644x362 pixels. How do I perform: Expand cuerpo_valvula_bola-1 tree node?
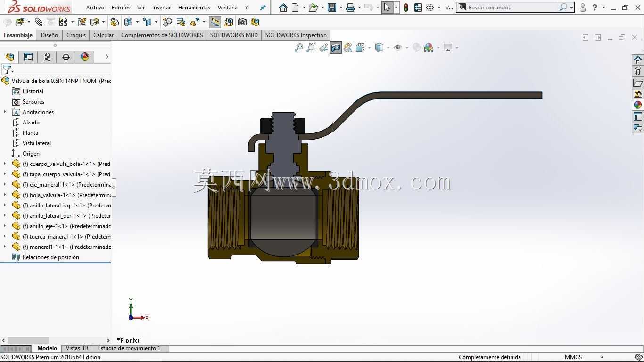[x=5, y=164]
